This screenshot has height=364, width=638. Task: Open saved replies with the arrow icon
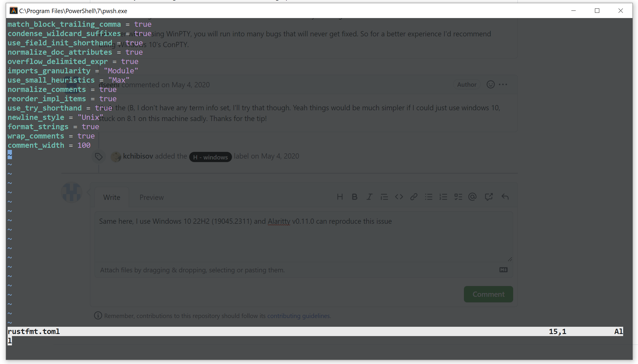coord(505,197)
